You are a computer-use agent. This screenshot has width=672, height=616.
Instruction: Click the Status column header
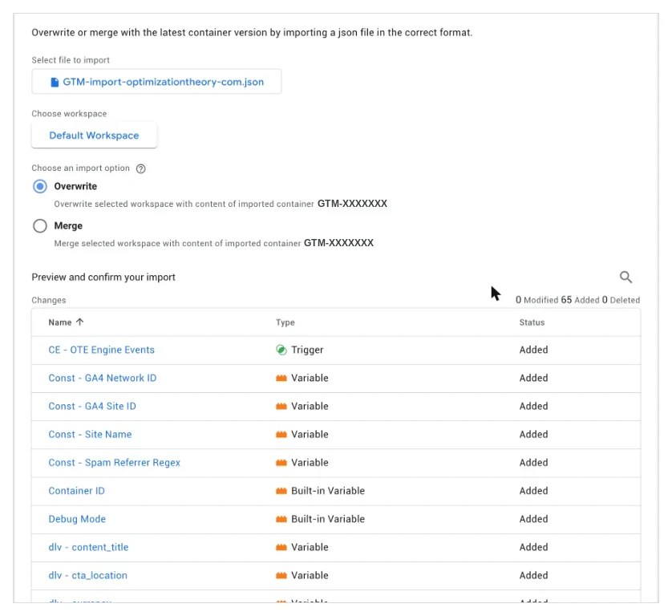pos(532,322)
